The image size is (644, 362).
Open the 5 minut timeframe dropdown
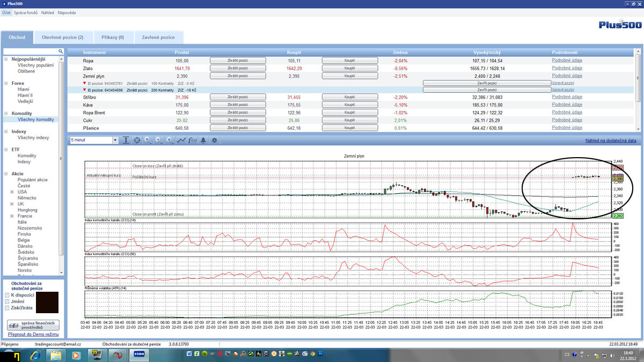(x=115, y=141)
